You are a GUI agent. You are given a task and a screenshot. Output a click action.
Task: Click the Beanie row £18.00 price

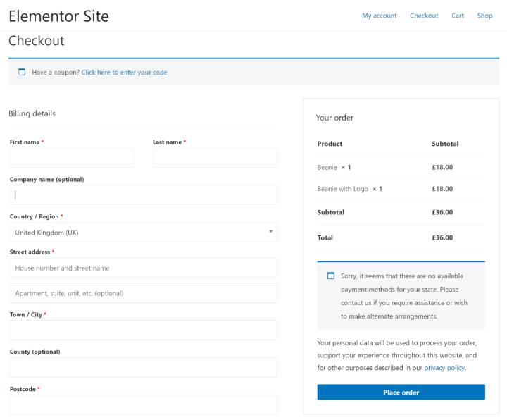pos(442,167)
